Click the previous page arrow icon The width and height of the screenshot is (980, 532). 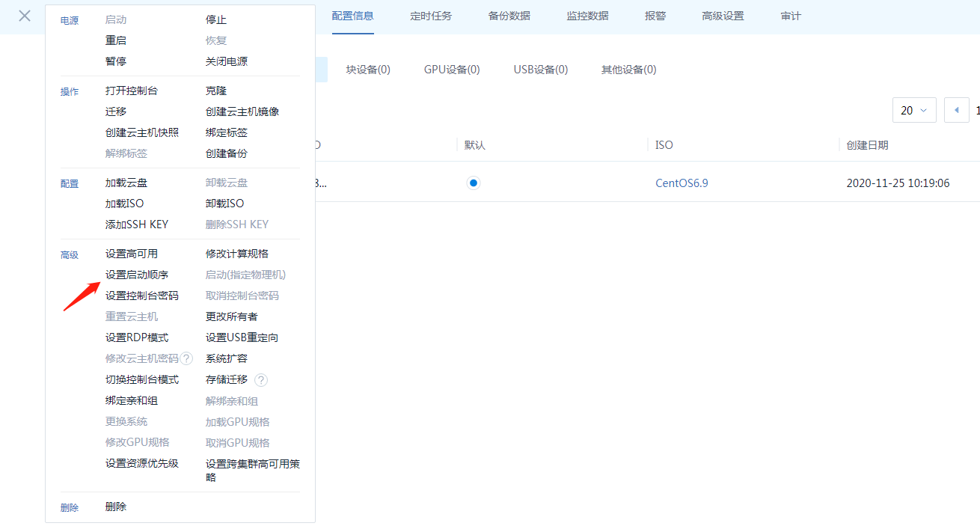(x=956, y=109)
